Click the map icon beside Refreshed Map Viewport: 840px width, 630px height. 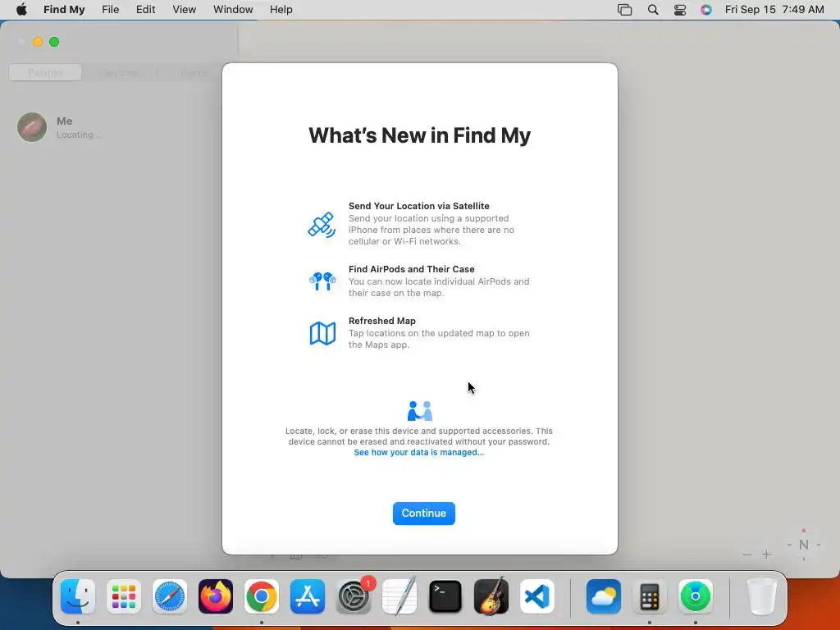(x=322, y=333)
